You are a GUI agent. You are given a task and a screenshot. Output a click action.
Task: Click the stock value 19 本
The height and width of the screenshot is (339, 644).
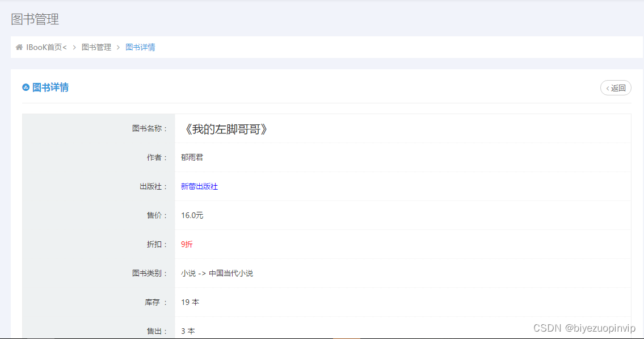(190, 303)
